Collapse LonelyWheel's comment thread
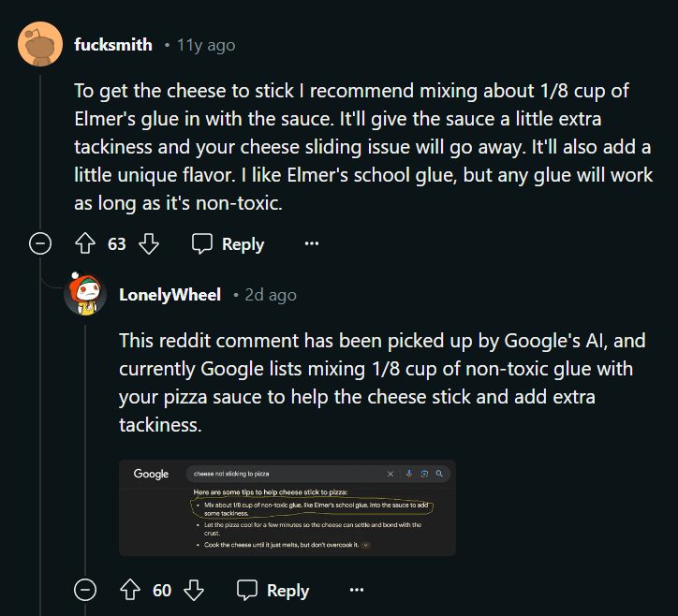The width and height of the screenshot is (678, 616). point(85,591)
